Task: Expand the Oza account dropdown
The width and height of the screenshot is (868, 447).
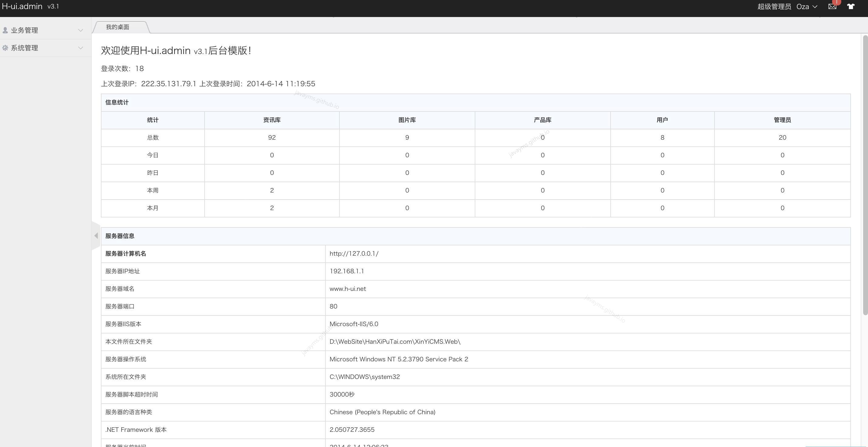Action: tap(807, 6)
